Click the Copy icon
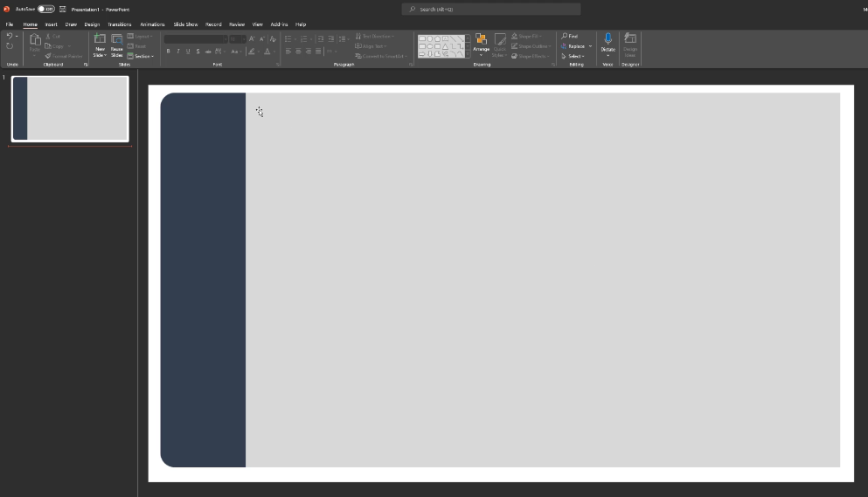 click(x=48, y=46)
